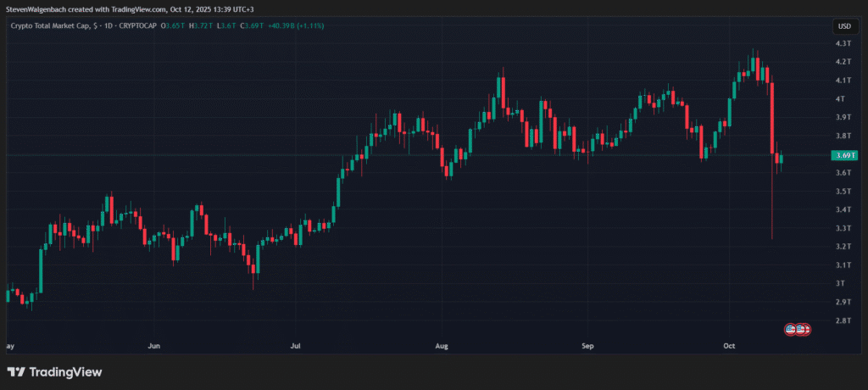Click the Low value 3.6T
This screenshot has width=868, height=390.
(226, 25)
